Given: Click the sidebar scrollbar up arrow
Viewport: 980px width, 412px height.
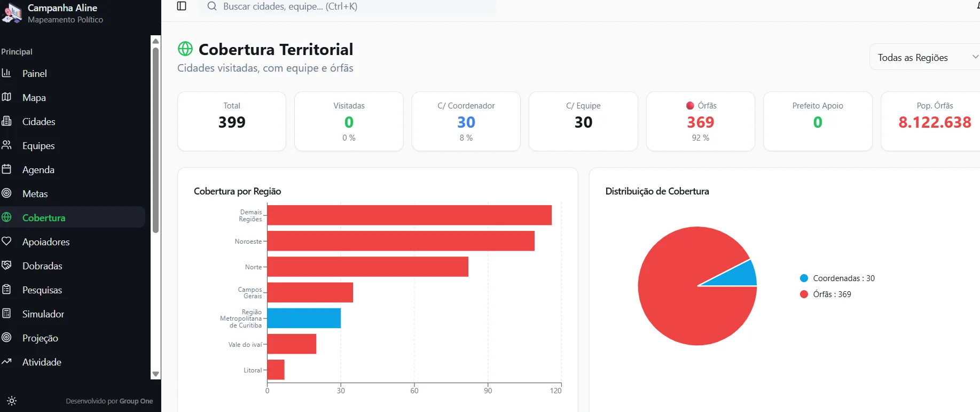Looking at the screenshot, I should point(156,41).
